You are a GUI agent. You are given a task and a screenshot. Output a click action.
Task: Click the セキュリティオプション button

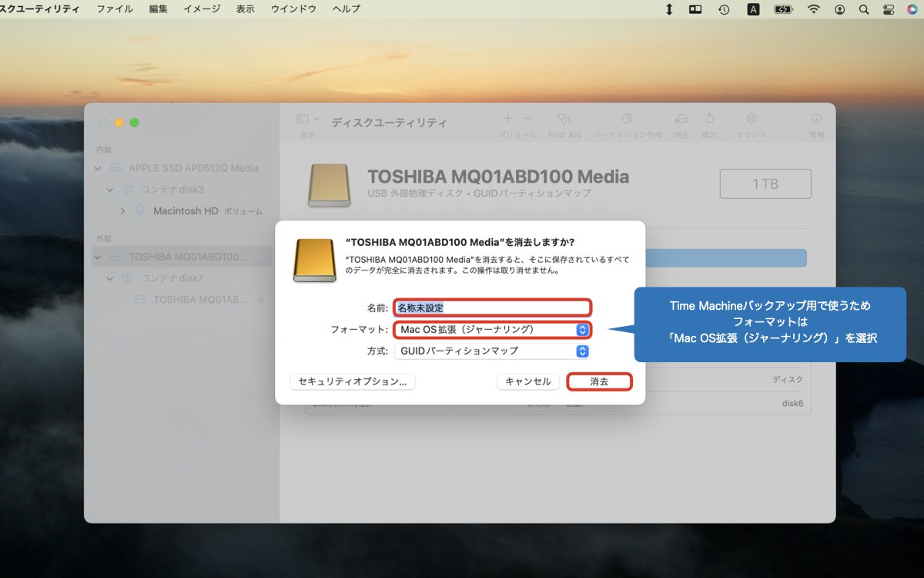click(x=351, y=381)
